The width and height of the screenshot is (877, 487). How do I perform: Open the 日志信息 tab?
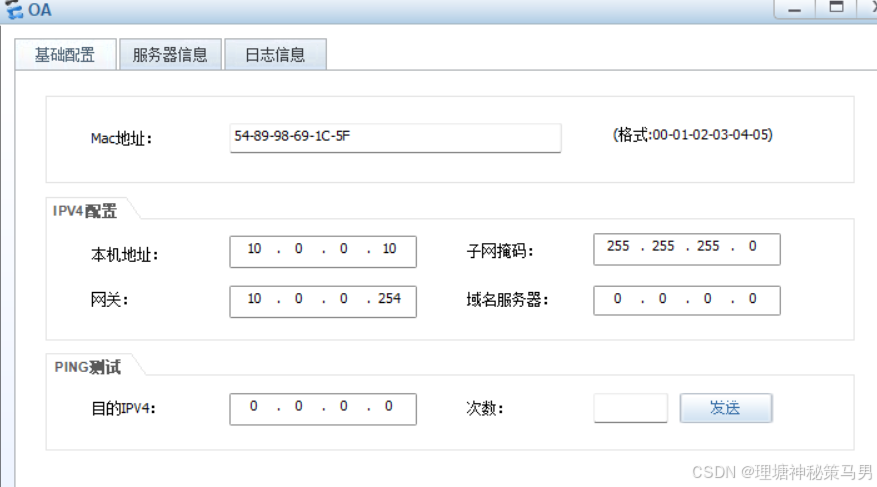tap(275, 55)
